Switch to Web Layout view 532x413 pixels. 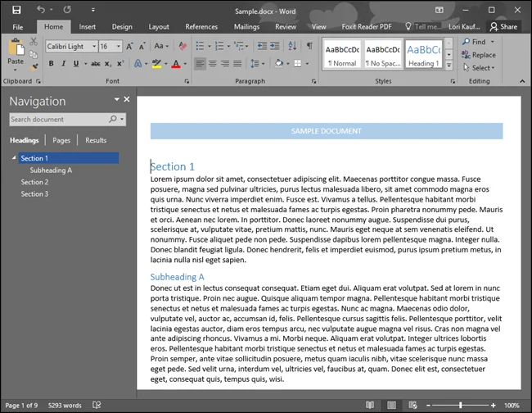[x=413, y=405]
